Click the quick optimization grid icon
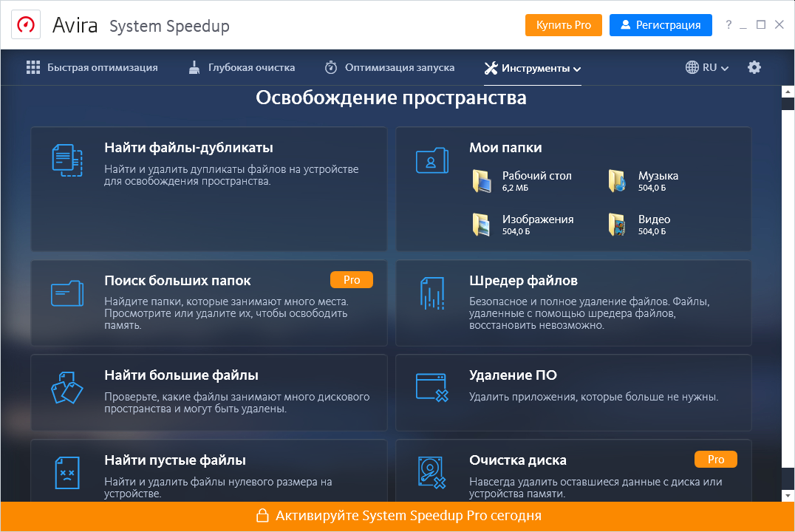 [x=33, y=67]
